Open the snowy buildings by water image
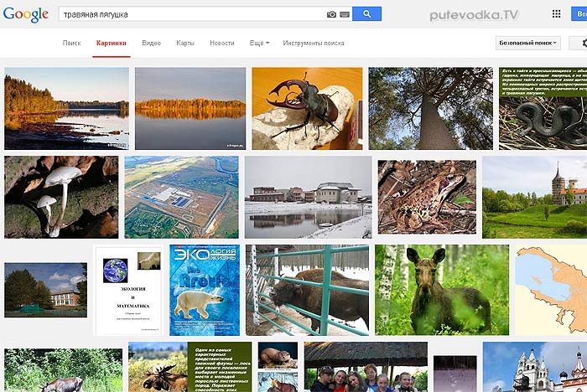Viewport: 587px width, 392px height. [308, 197]
